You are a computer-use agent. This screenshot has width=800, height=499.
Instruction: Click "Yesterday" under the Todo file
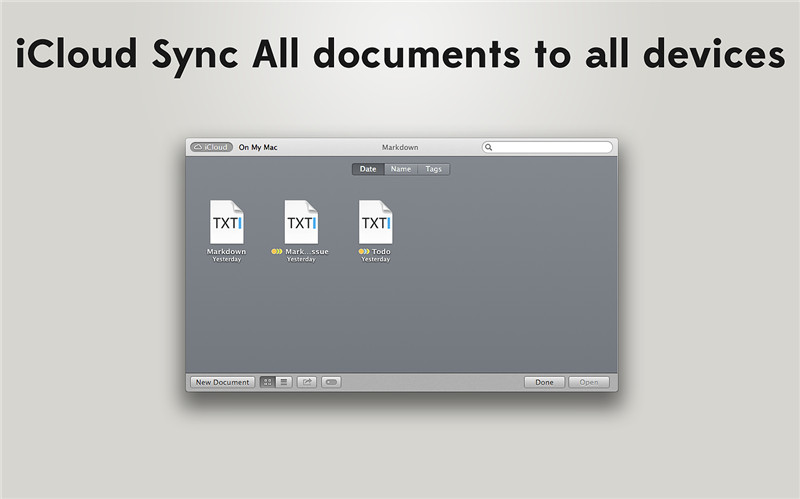tap(376, 259)
